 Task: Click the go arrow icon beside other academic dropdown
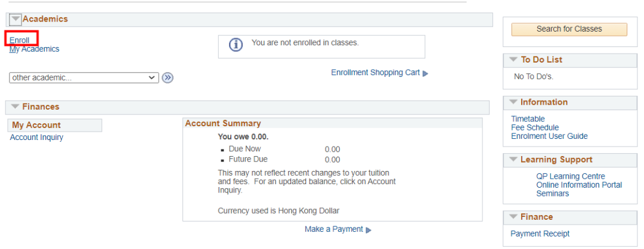[x=167, y=77]
